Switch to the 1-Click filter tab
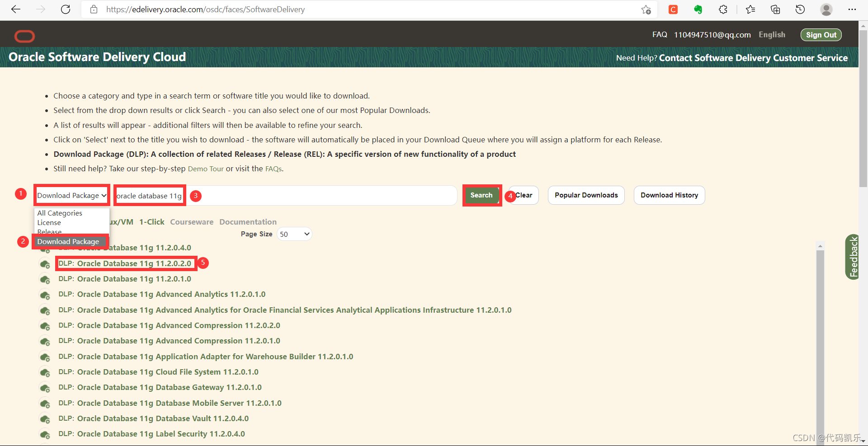Screen dimensions: 868x446 [x=151, y=222]
